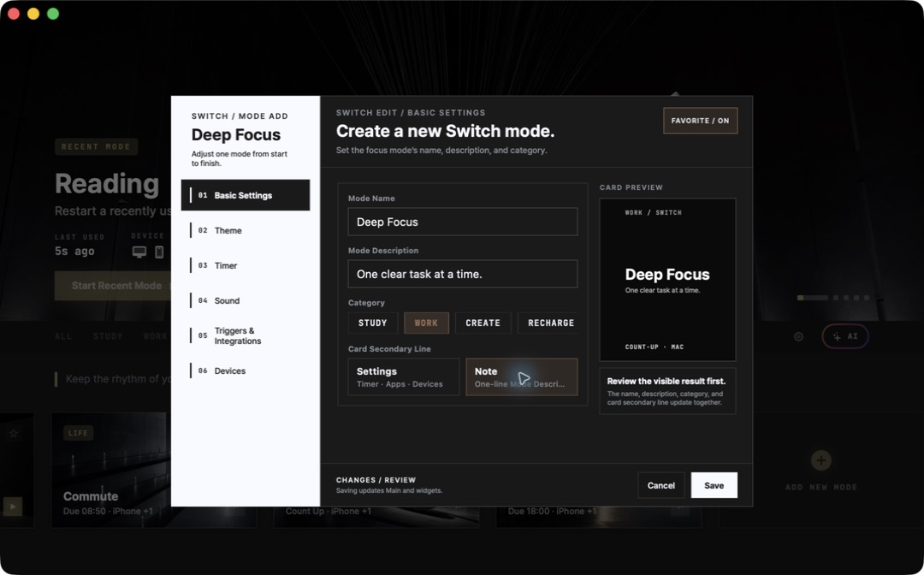
Task: Click the phone device icon under DEVICE
Action: coord(159,252)
